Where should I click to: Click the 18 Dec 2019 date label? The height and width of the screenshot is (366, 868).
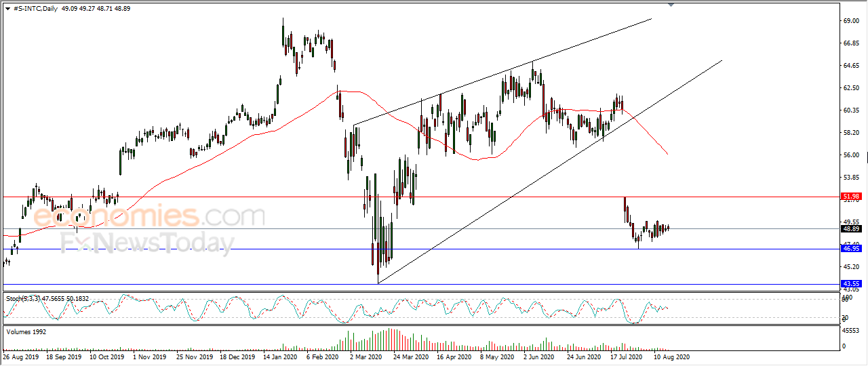click(x=236, y=357)
